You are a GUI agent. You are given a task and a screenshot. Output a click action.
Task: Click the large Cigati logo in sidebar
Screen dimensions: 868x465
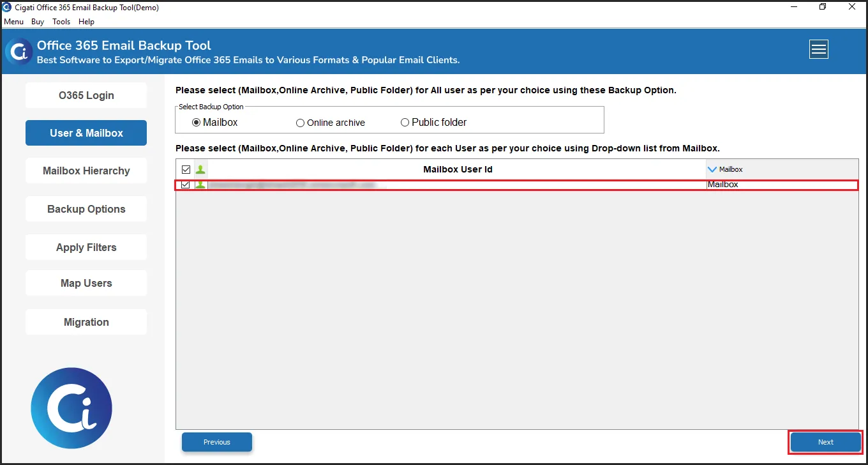click(71, 408)
